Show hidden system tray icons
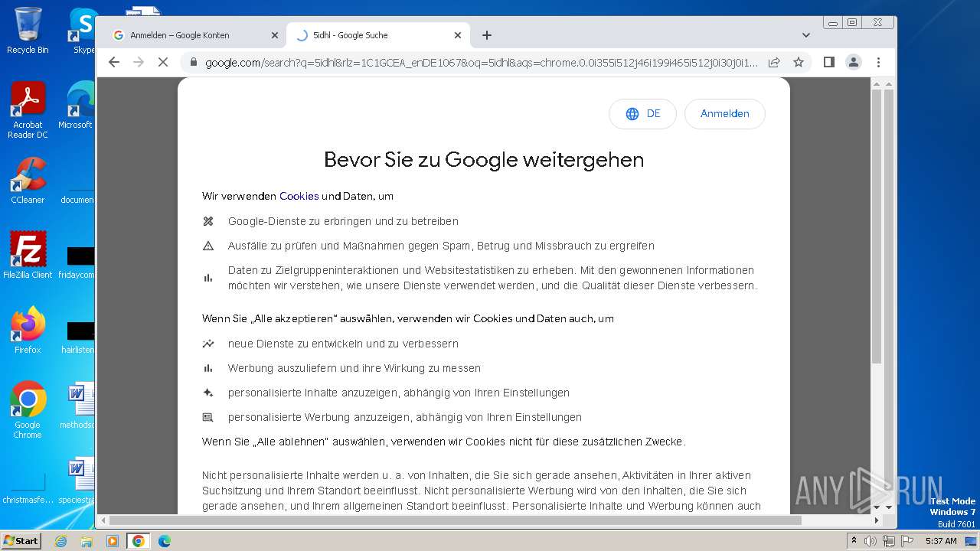This screenshot has height=551, width=980. click(854, 541)
